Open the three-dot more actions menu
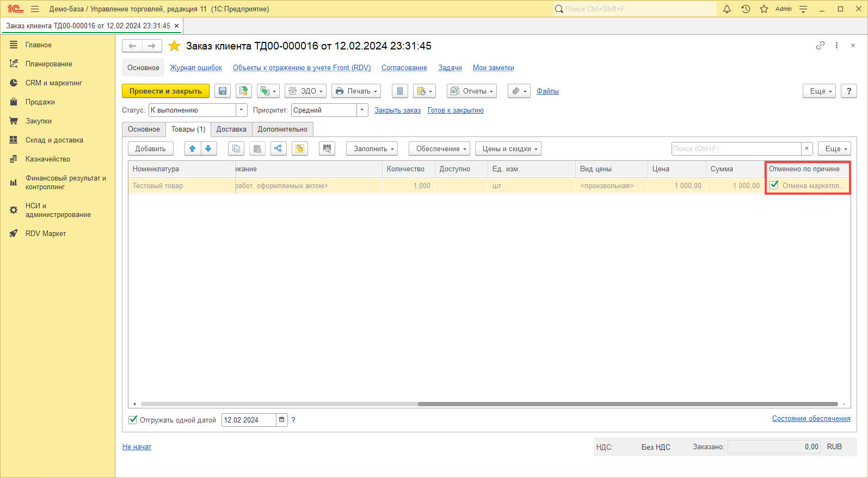The image size is (868, 478). [836, 46]
